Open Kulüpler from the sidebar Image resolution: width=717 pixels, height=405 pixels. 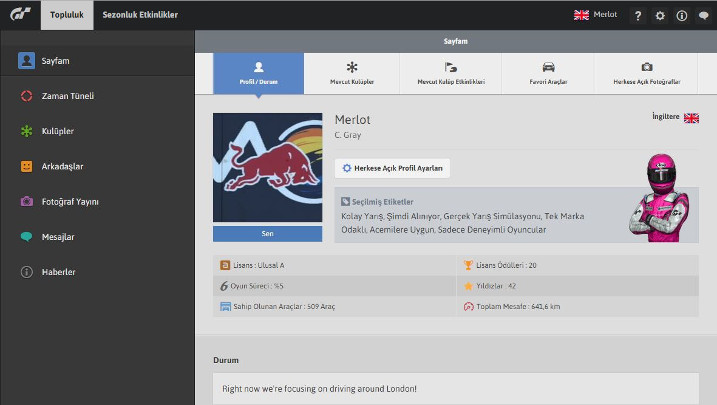click(58, 131)
